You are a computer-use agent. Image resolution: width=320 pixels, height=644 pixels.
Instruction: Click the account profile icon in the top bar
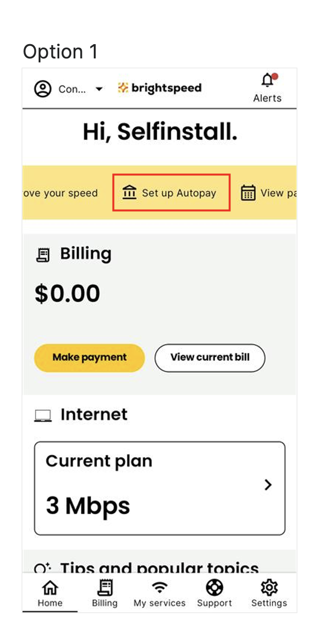coord(42,88)
